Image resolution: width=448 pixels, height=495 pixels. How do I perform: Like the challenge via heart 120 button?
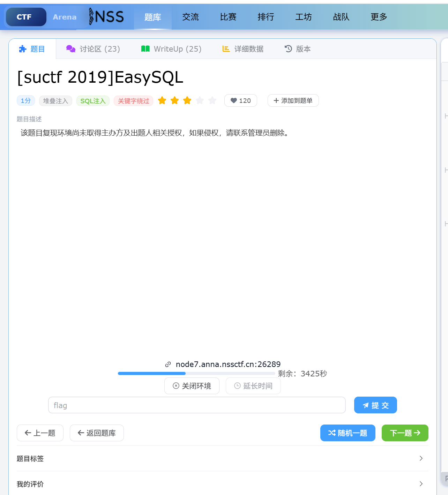coord(240,101)
